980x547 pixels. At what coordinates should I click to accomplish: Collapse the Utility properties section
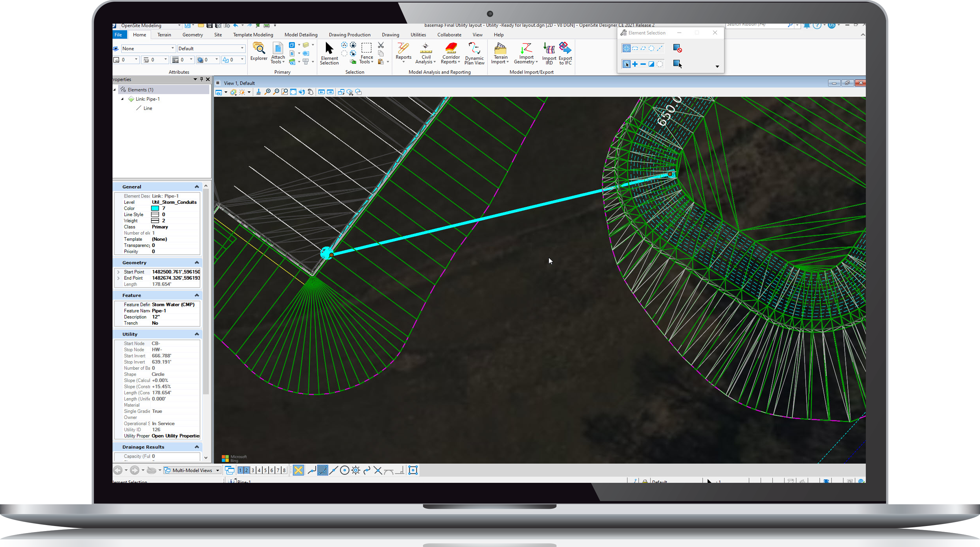tap(197, 334)
